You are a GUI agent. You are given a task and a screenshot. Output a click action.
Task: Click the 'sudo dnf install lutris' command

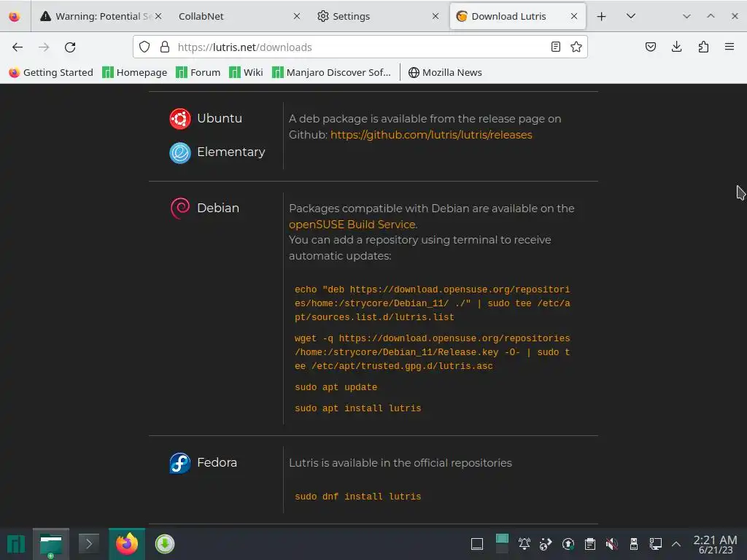[357, 496]
